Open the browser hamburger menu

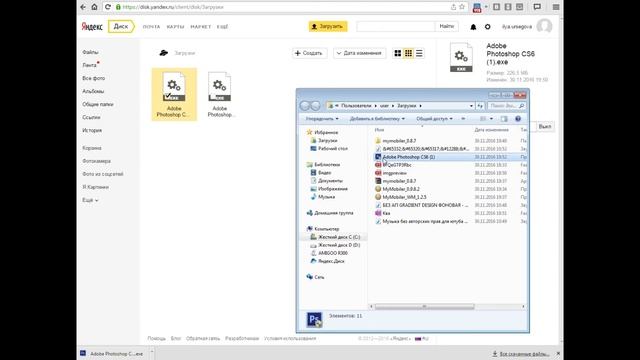click(556, 7)
